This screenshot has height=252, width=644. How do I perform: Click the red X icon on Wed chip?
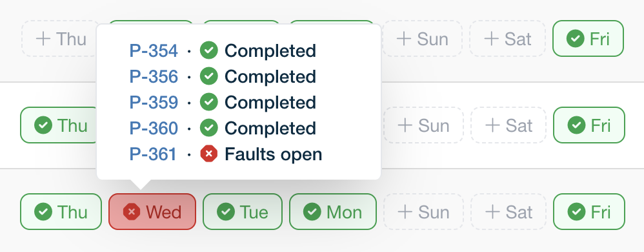(132, 212)
